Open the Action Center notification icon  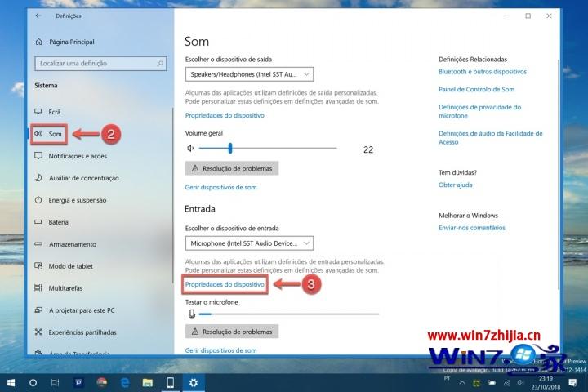tap(572, 383)
